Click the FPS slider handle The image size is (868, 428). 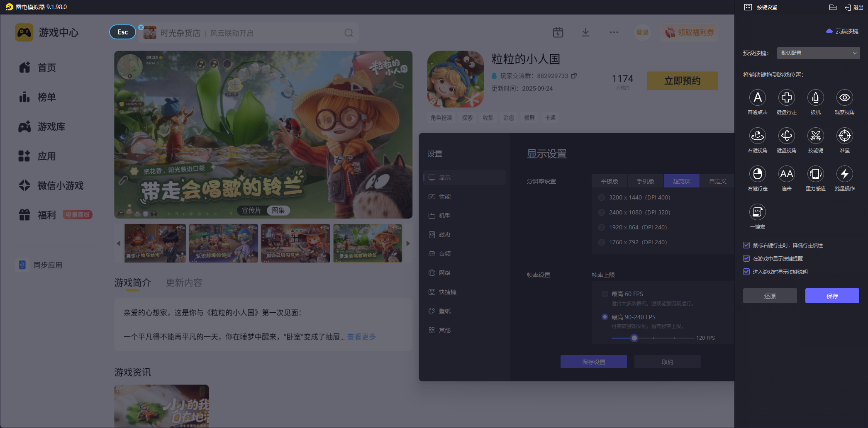[x=634, y=338]
